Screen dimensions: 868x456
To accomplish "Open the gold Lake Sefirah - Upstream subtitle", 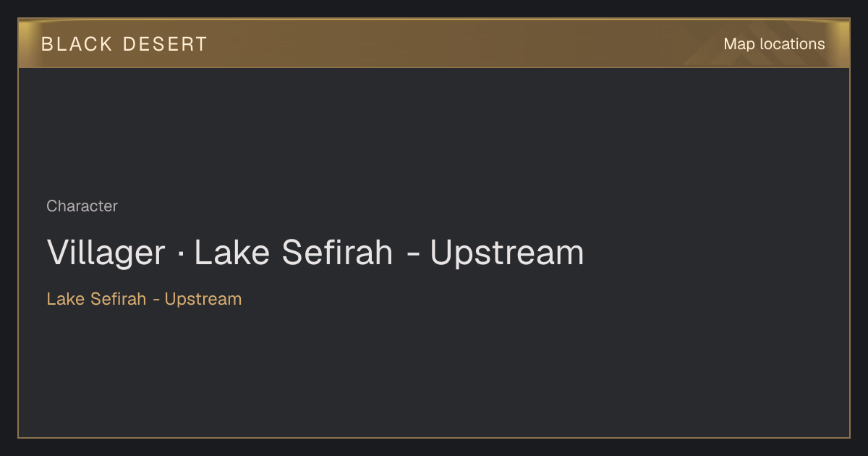I will point(144,299).
